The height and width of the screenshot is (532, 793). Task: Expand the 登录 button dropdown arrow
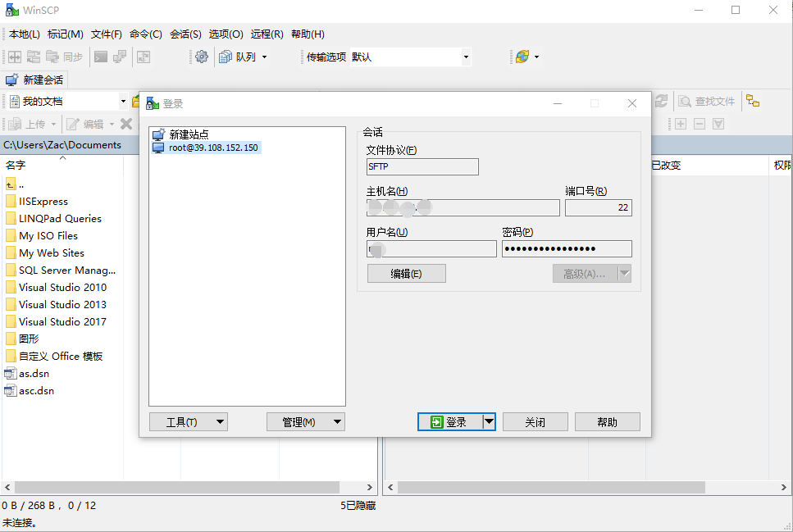[489, 422]
